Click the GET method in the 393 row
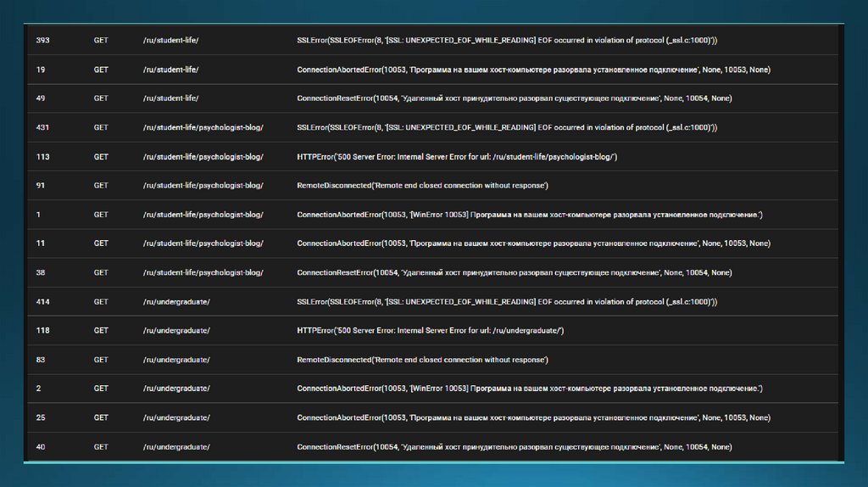Screen dimensions: 868x487 [101, 41]
